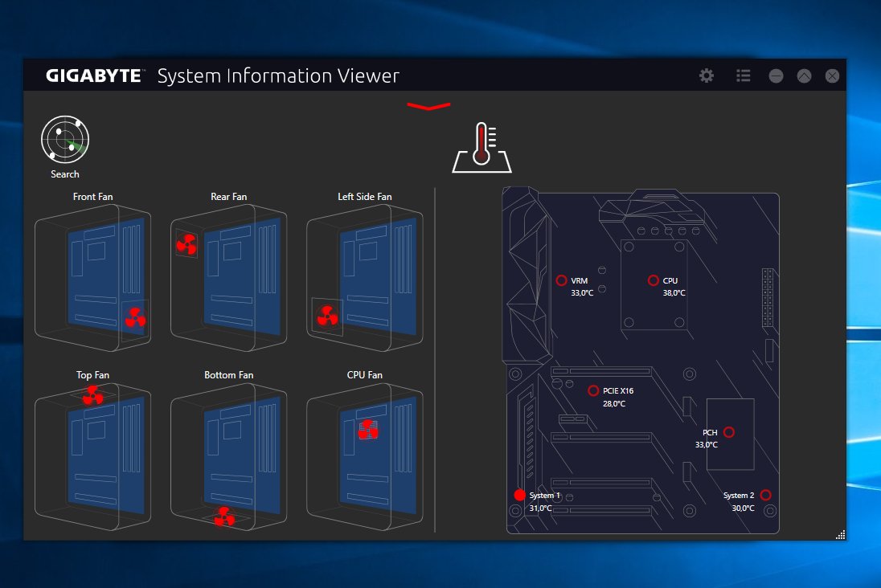Select the CPU temperature sensor circle

coord(654,280)
